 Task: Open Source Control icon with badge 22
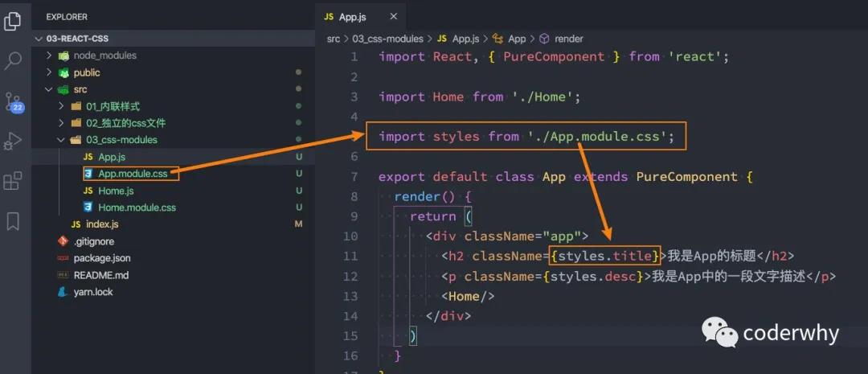[x=13, y=101]
